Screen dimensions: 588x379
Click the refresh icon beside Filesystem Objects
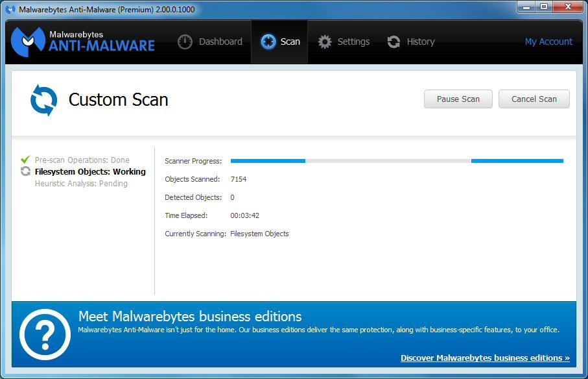coord(26,171)
